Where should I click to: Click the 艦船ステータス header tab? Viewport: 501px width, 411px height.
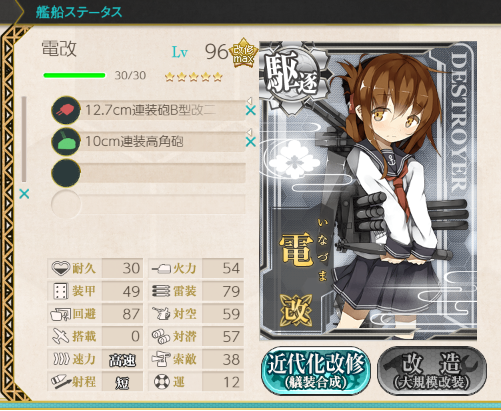(79, 12)
